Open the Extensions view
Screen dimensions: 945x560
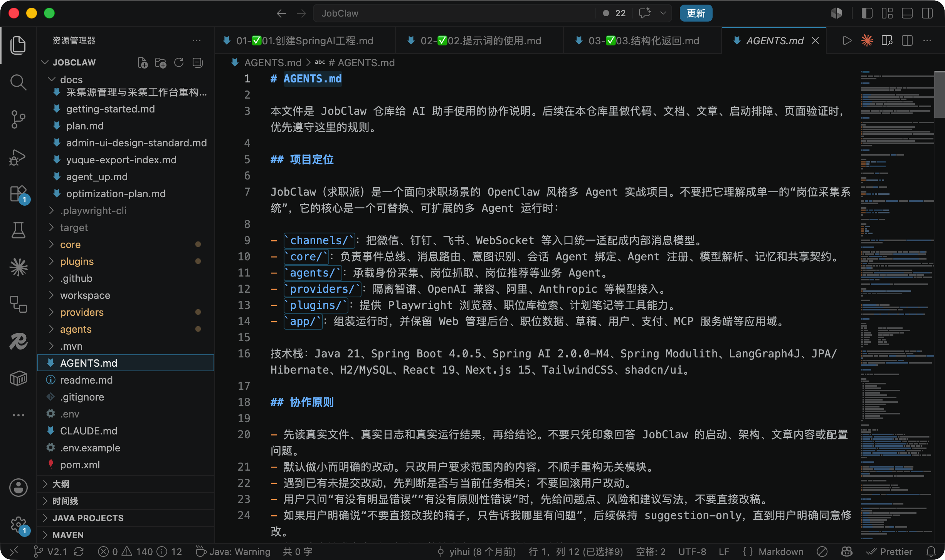pyautogui.click(x=18, y=194)
